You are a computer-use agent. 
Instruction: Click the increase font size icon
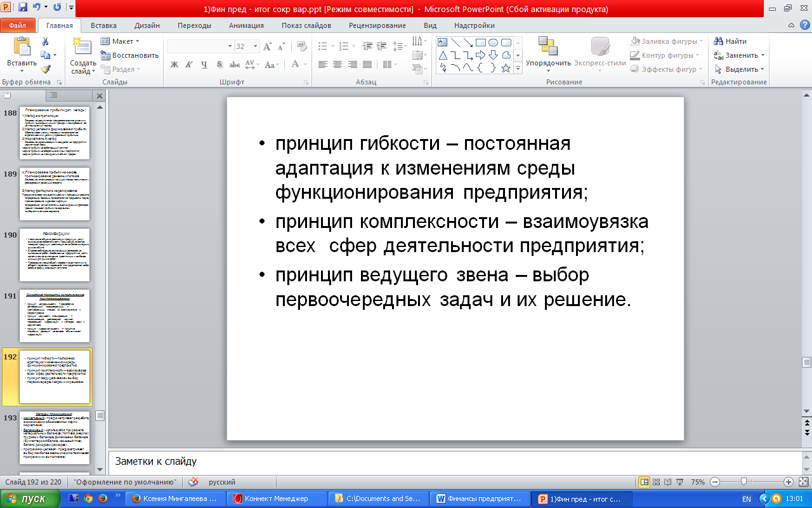coord(267,46)
